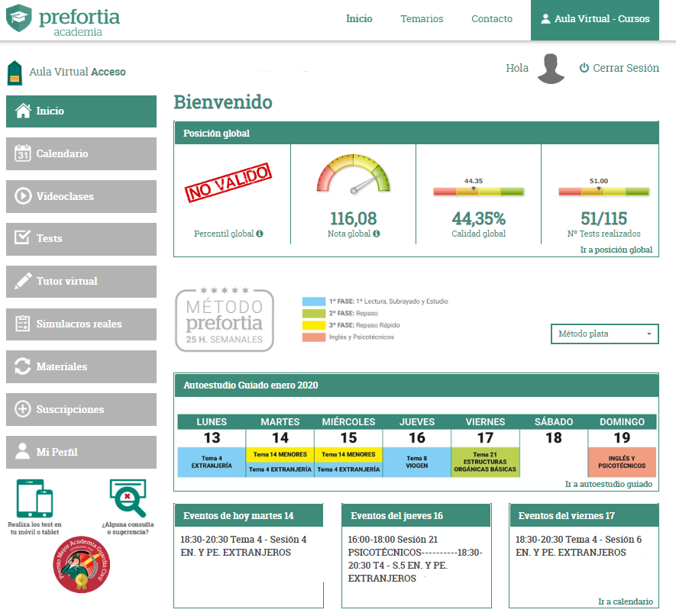Select Friday 17 Tema 21 Estructuras Orgánicas cell
Image resolution: width=676 pixels, height=616 pixels.
click(485, 462)
